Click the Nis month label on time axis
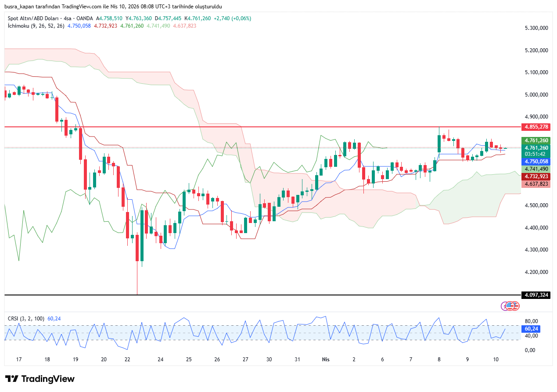The width and height of the screenshot is (557, 392). (x=326, y=360)
